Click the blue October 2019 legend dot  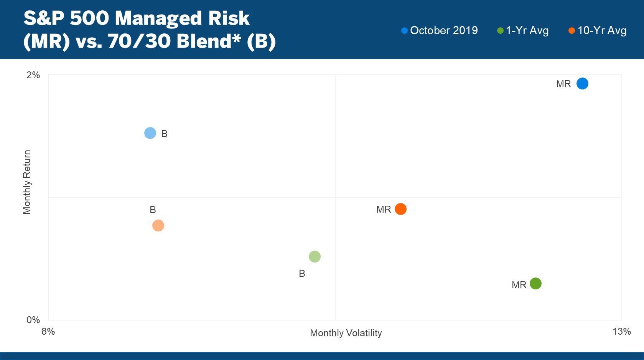[404, 31]
